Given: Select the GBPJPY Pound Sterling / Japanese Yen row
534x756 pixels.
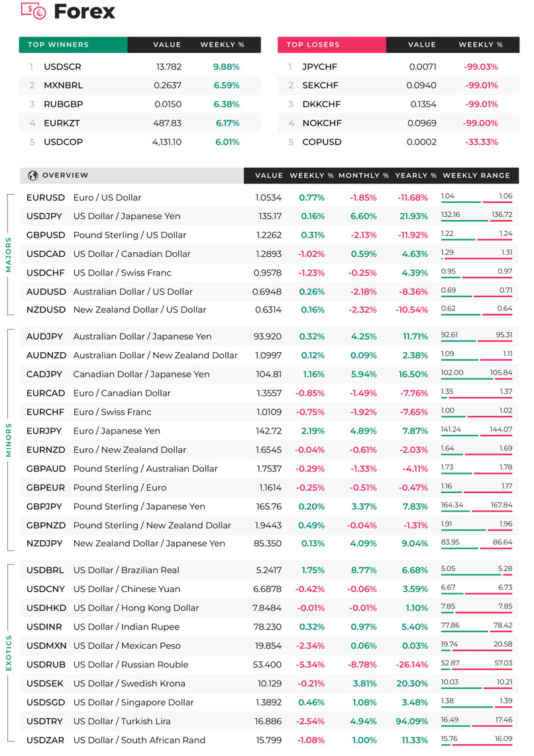Looking at the screenshot, I should pos(269,506).
